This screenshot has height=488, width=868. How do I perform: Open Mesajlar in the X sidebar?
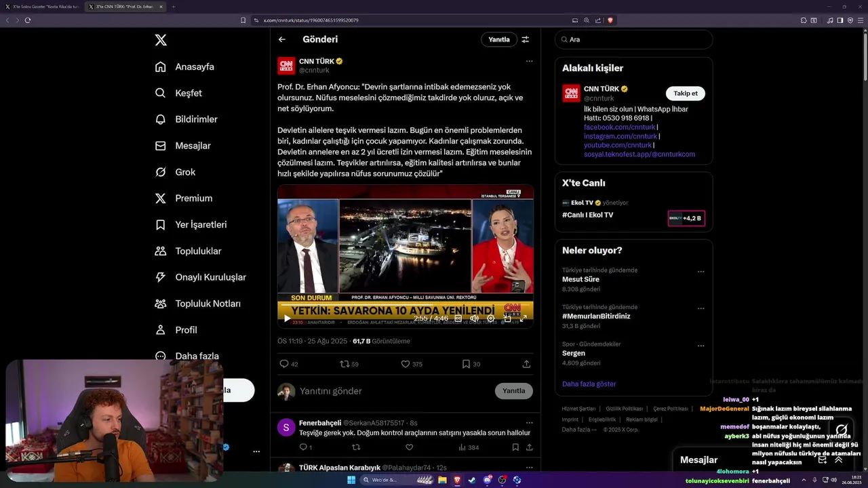click(182, 146)
